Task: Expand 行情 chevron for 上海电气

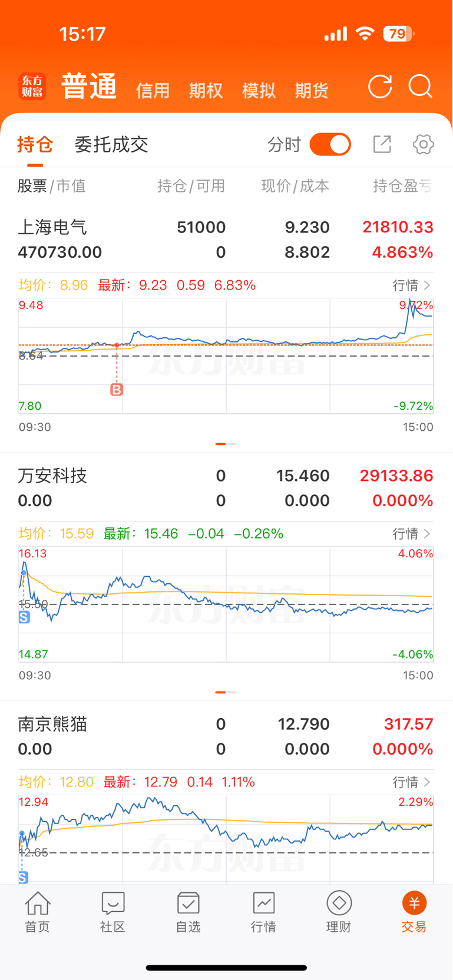Action: [x=412, y=285]
